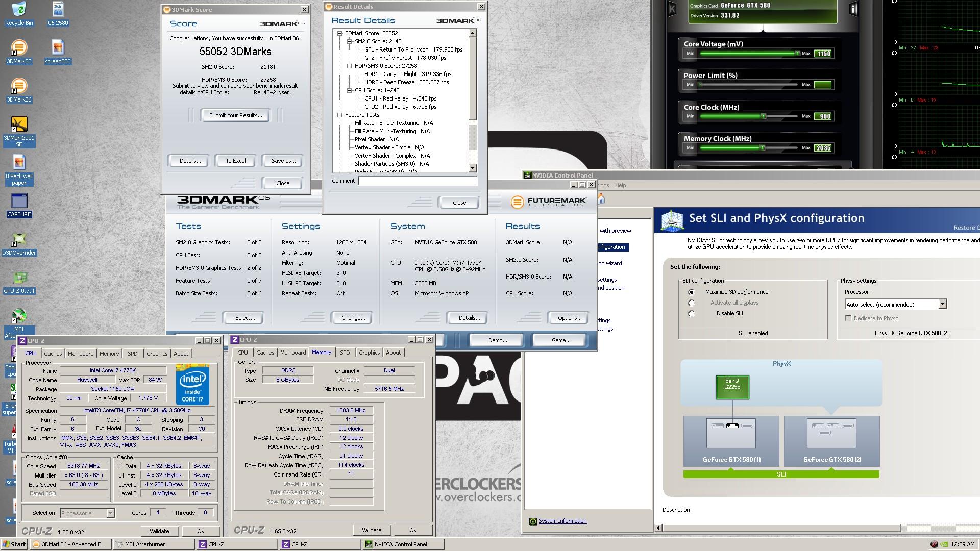Open PhysX Processor dropdown
Viewport: 980px width, 551px height.
click(942, 305)
